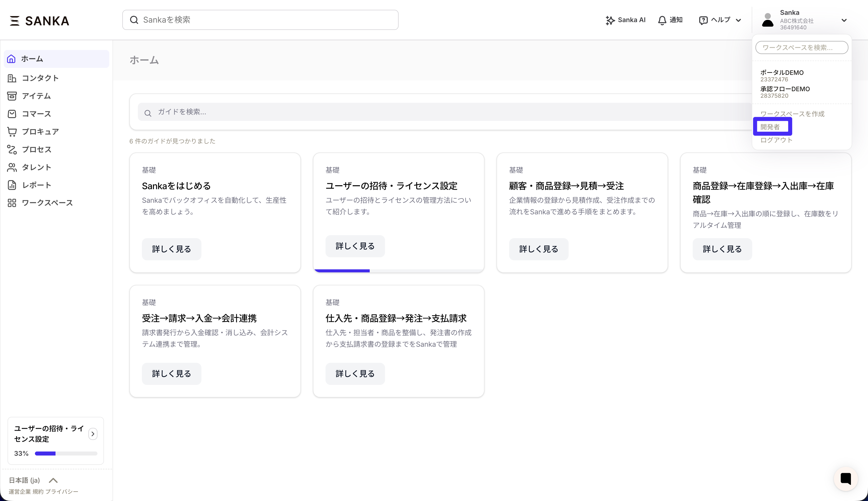Click 詳しく見る on Sankaをはじめる card

click(171, 249)
